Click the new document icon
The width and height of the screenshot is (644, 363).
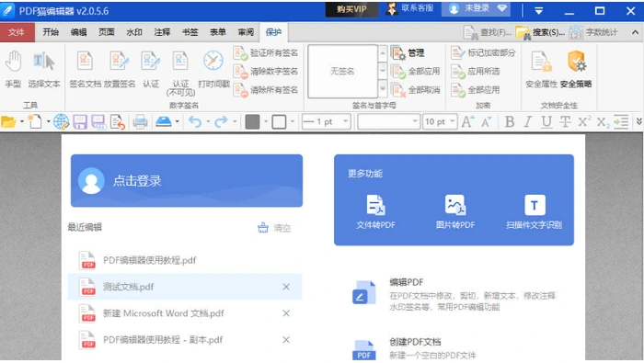[x=35, y=122]
